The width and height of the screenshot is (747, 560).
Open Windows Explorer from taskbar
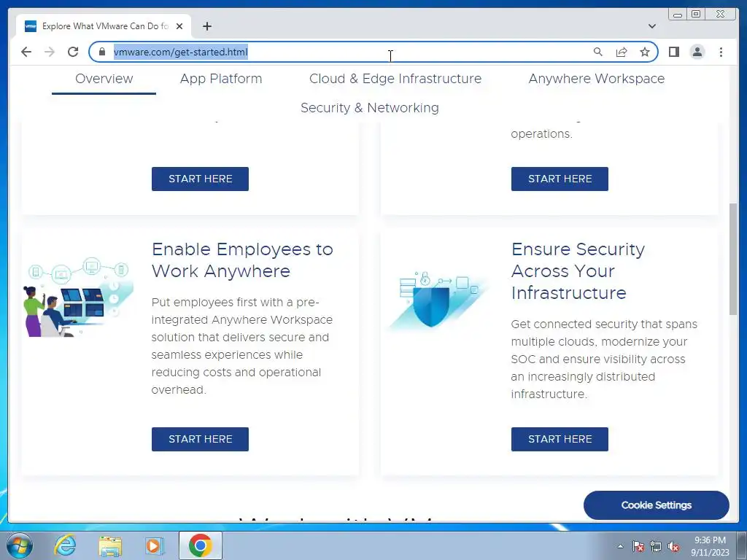[110, 545]
